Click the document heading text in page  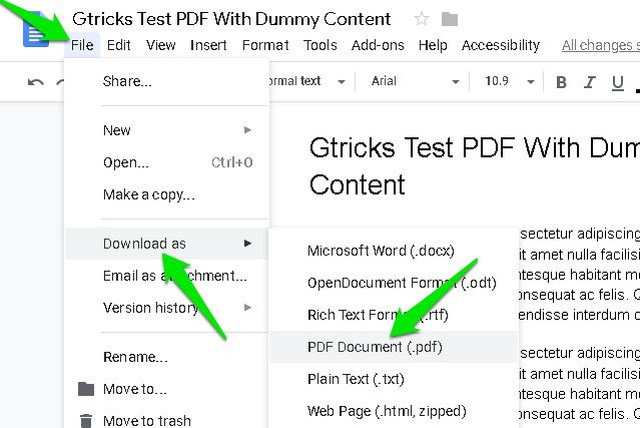click(x=474, y=166)
